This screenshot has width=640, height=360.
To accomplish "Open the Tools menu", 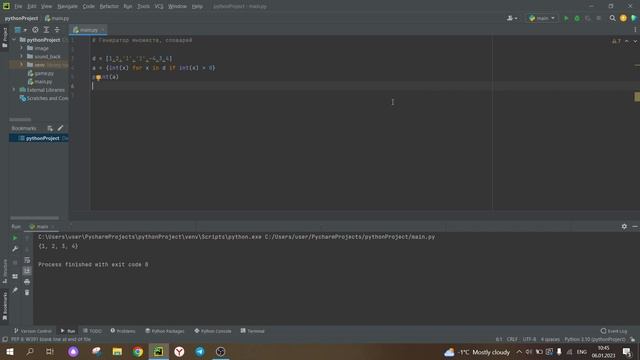I will [143, 7].
